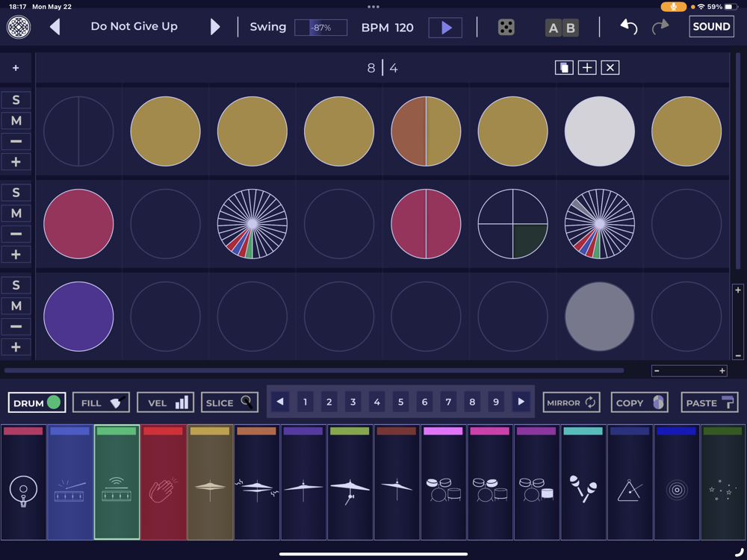
Task: Start playback with play button
Action: click(445, 28)
